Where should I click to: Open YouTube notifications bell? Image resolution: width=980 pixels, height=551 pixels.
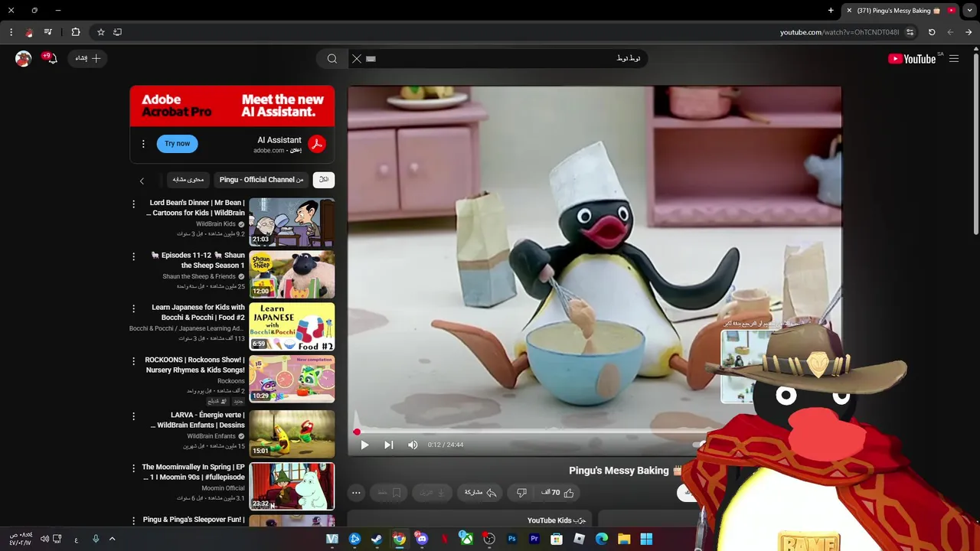pos(51,58)
